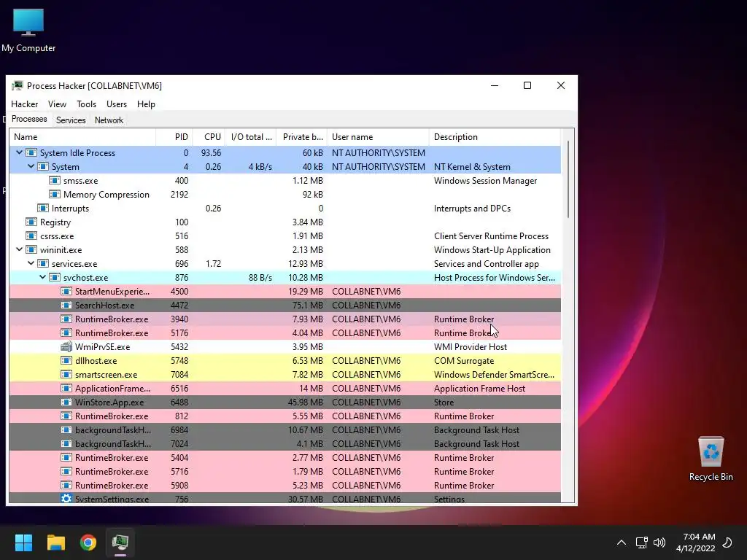This screenshot has height=560, width=747.
Task: Select the backgroundTaskH... row with PID 6984
Action: [x=285, y=429]
